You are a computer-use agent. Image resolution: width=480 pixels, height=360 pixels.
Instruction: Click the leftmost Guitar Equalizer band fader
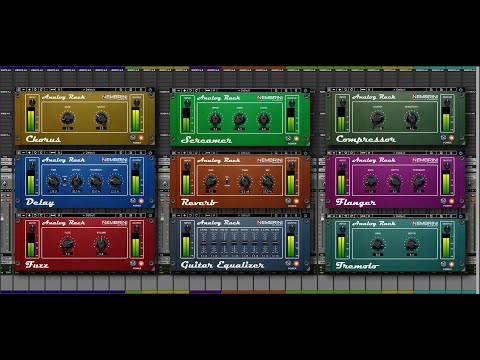pyautogui.click(x=203, y=243)
